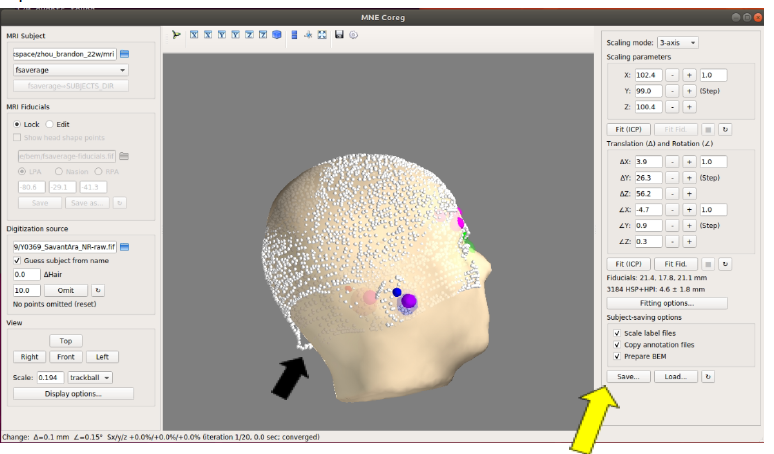The image size is (774, 454).
Task: Click Fit (ICP) under Scaling parameters
Action: tap(628, 129)
